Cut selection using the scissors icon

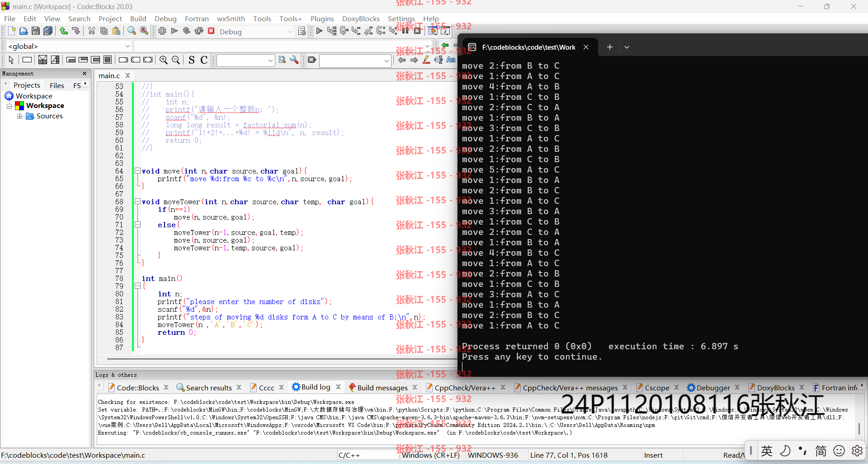point(92,31)
